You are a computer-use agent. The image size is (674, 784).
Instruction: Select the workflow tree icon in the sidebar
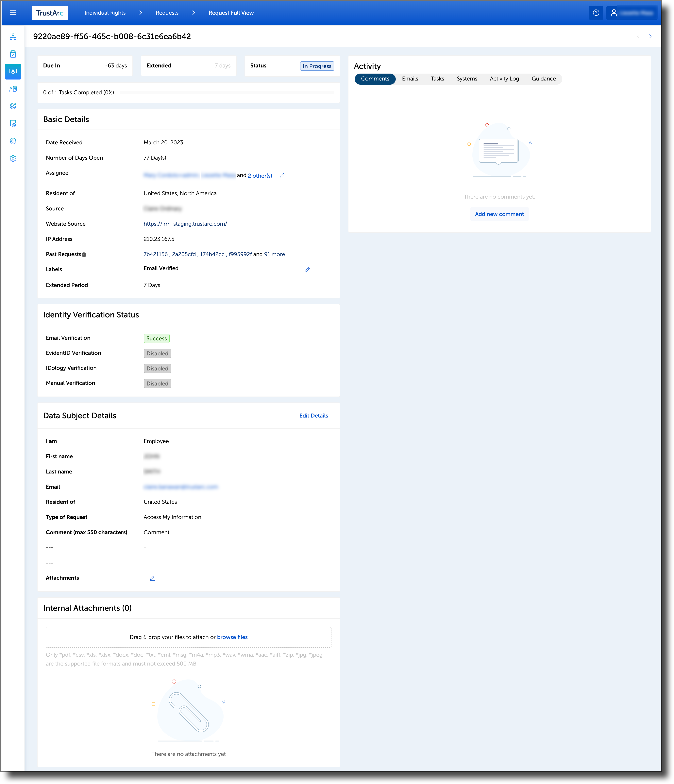[x=13, y=36]
